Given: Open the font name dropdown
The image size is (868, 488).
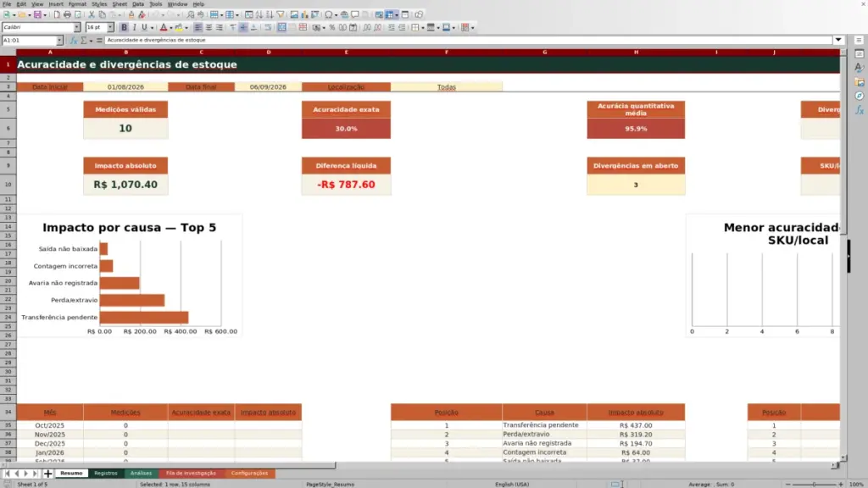Looking at the screenshot, I should pyautogui.click(x=77, y=27).
